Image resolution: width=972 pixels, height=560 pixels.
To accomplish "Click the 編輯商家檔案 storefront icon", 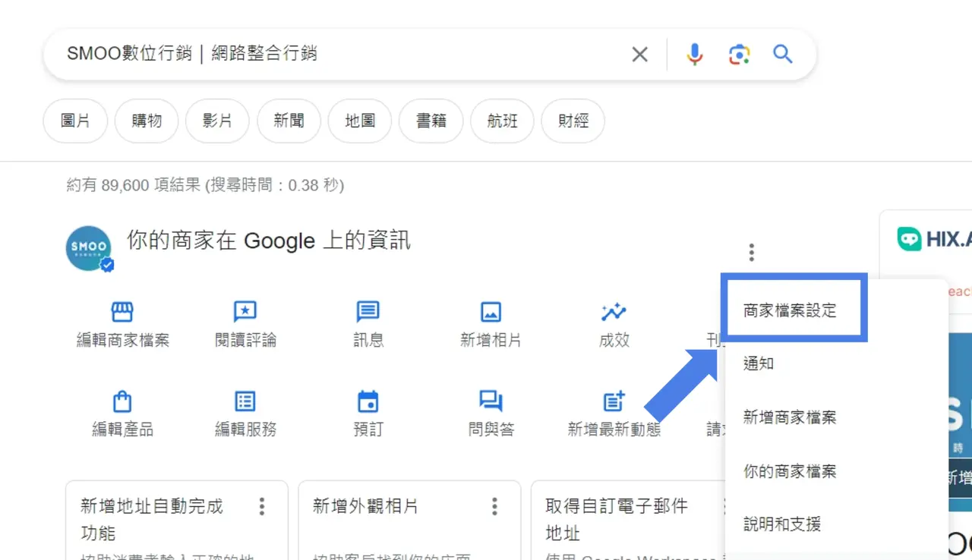I will click(x=122, y=311).
